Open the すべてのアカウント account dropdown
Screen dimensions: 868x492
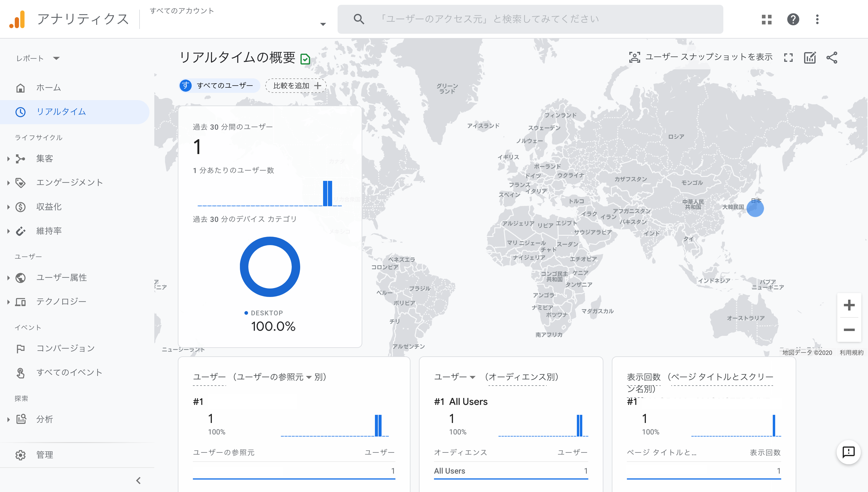323,24
